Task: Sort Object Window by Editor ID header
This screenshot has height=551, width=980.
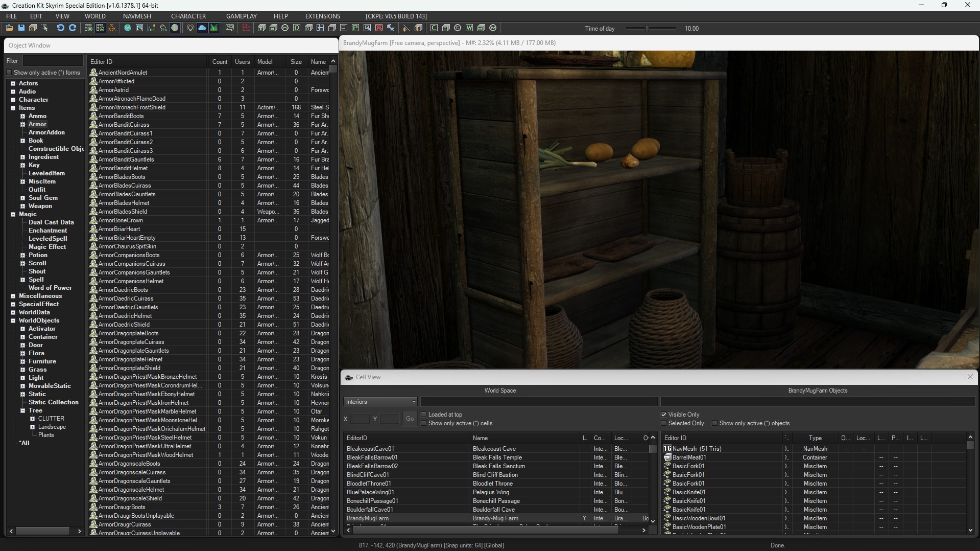Action: (x=148, y=62)
